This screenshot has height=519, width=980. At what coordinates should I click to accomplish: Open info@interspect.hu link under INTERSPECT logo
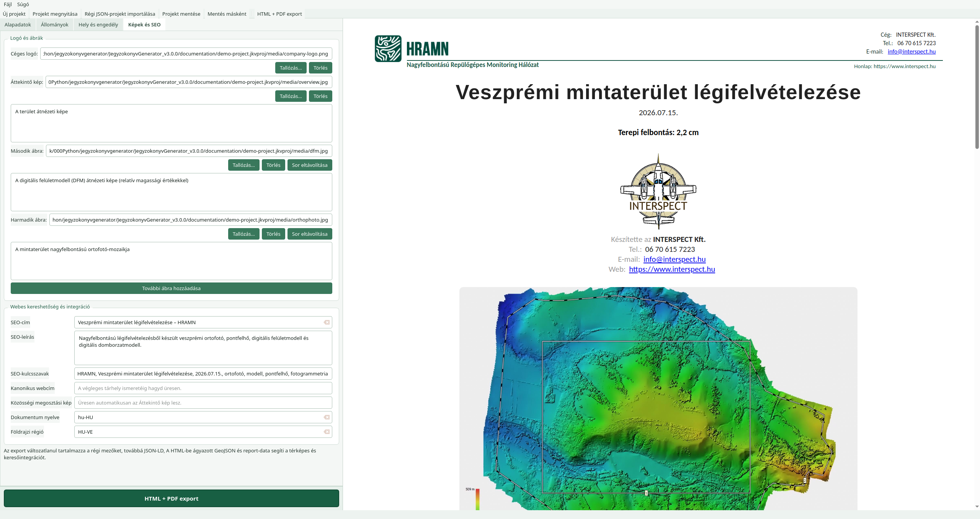[x=675, y=259]
